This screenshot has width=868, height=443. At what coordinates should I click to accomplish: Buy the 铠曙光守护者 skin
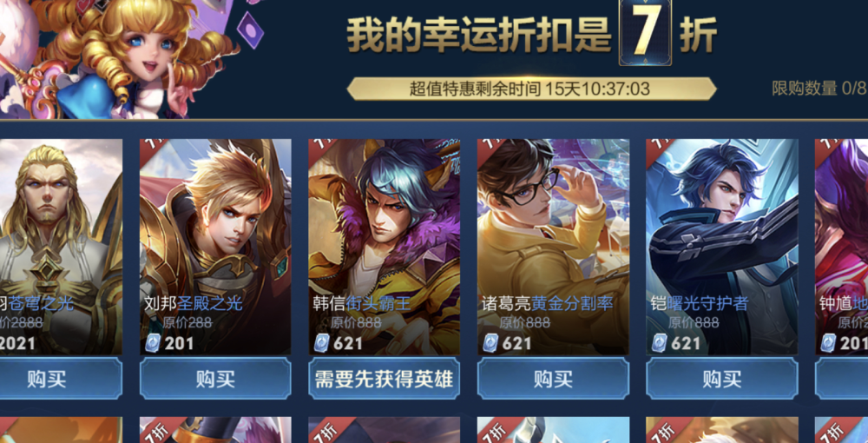pyautogui.click(x=722, y=379)
